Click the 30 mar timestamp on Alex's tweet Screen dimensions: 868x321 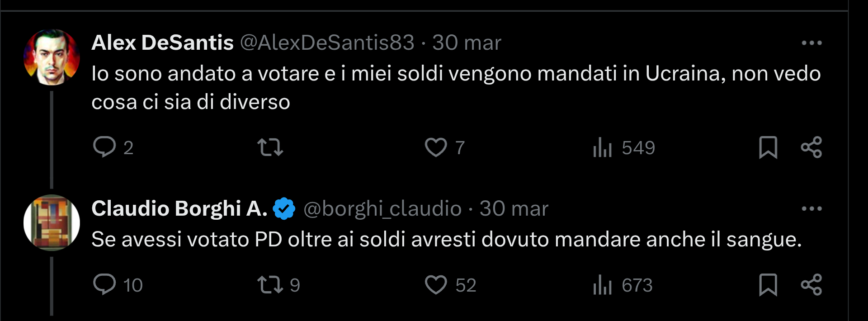467,42
